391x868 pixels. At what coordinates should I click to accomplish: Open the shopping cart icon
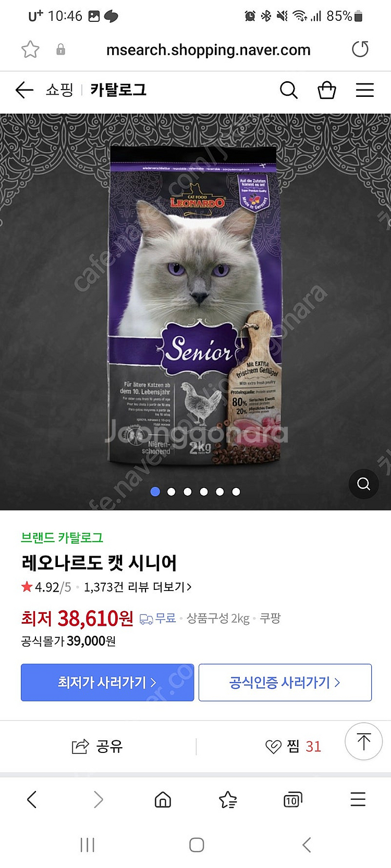click(327, 90)
